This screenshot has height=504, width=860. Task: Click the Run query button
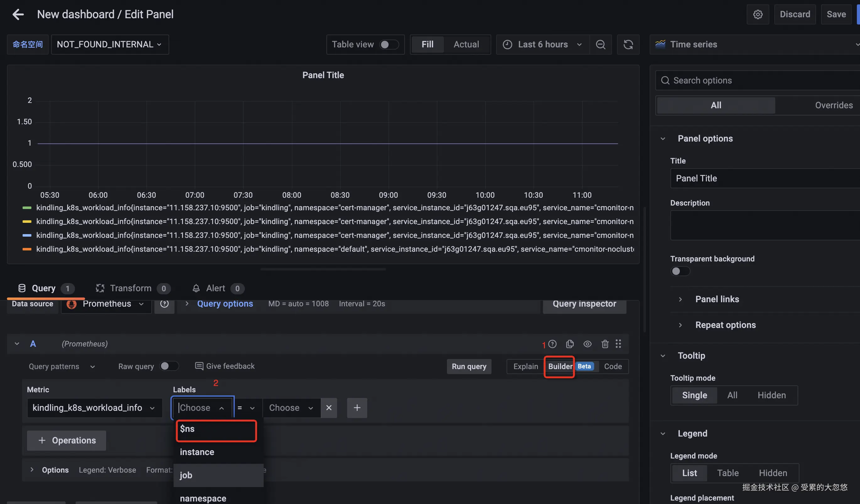coord(469,367)
